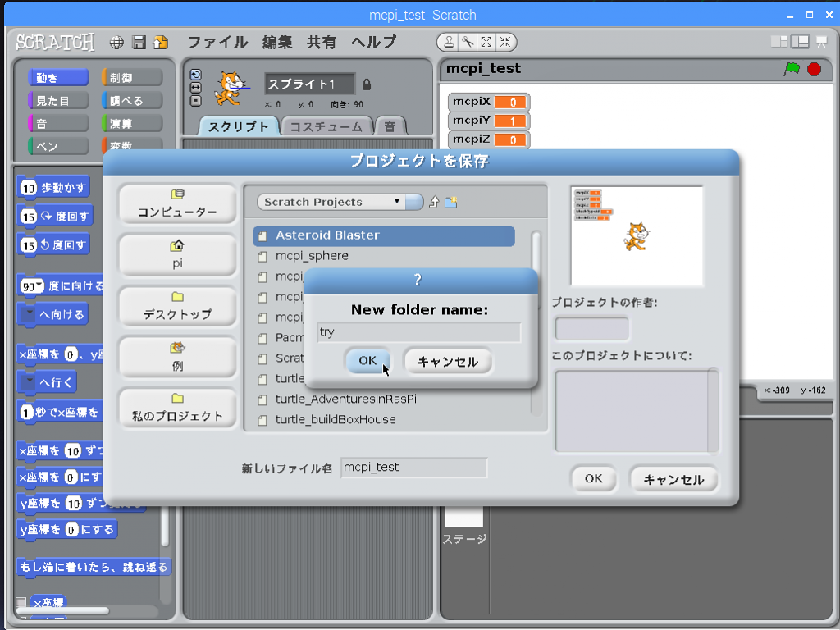This screenshot has height=630, width=840.
Task: Confirm new folder name with OK
Action: click(x=367, y=361)
